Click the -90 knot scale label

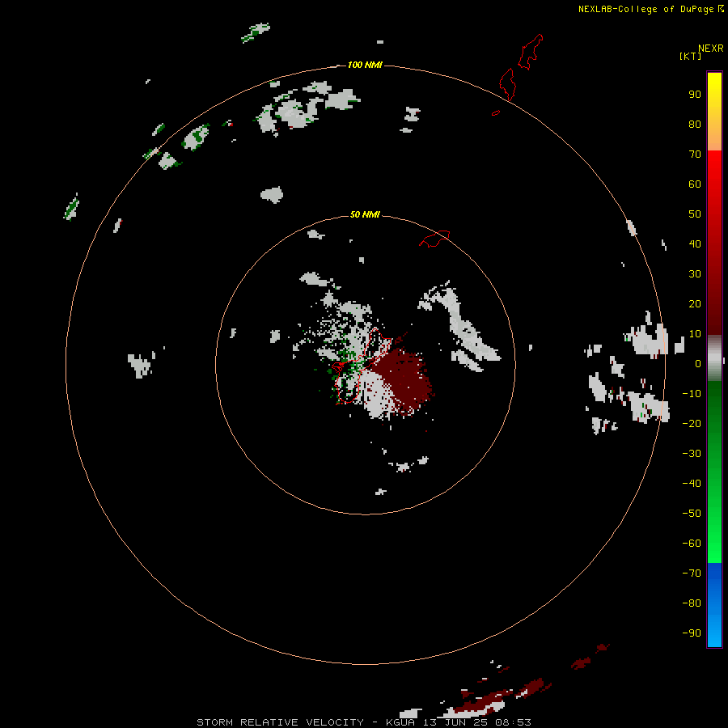[x=692, y=633]
